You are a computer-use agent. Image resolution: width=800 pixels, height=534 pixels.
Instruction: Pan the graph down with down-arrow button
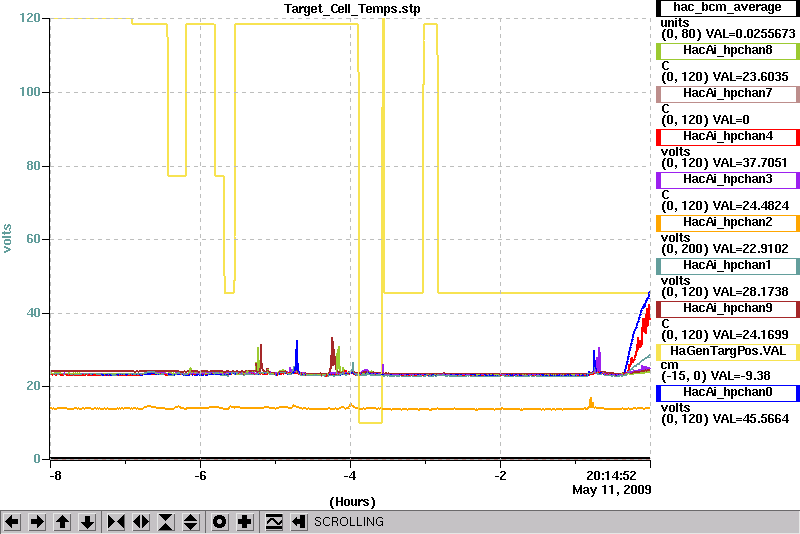pos(88,522)
